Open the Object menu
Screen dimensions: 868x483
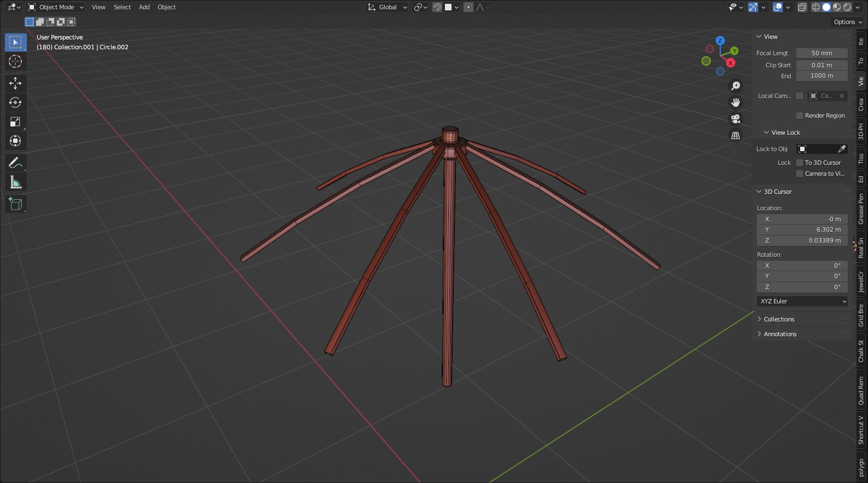(x=166, y=7)
